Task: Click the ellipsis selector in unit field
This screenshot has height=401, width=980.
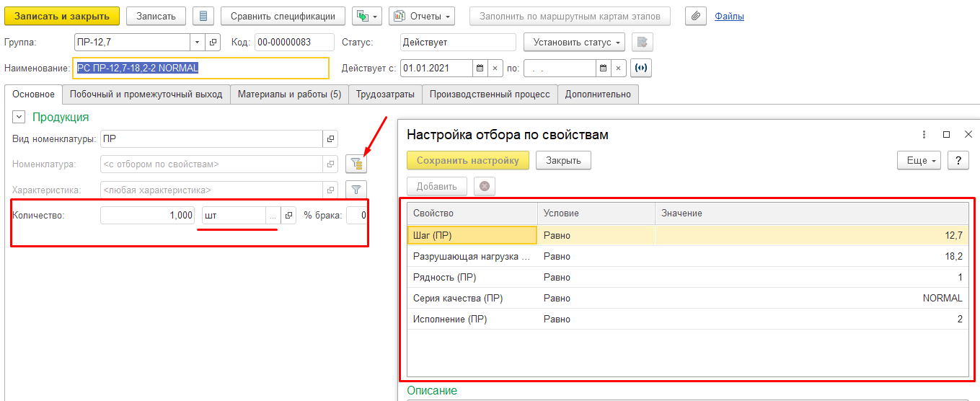Action: tap(273, 215)
